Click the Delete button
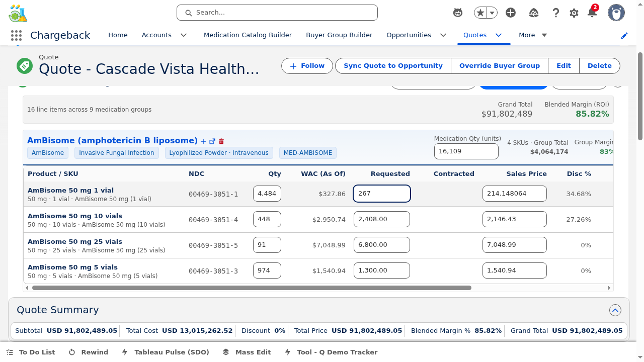This screenshot has width=644, height=362. [600, 66]
